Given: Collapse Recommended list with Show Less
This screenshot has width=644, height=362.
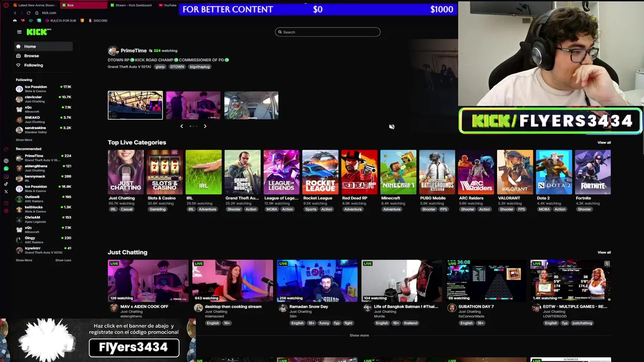Looking at the screenshot, I should [63, 260].
